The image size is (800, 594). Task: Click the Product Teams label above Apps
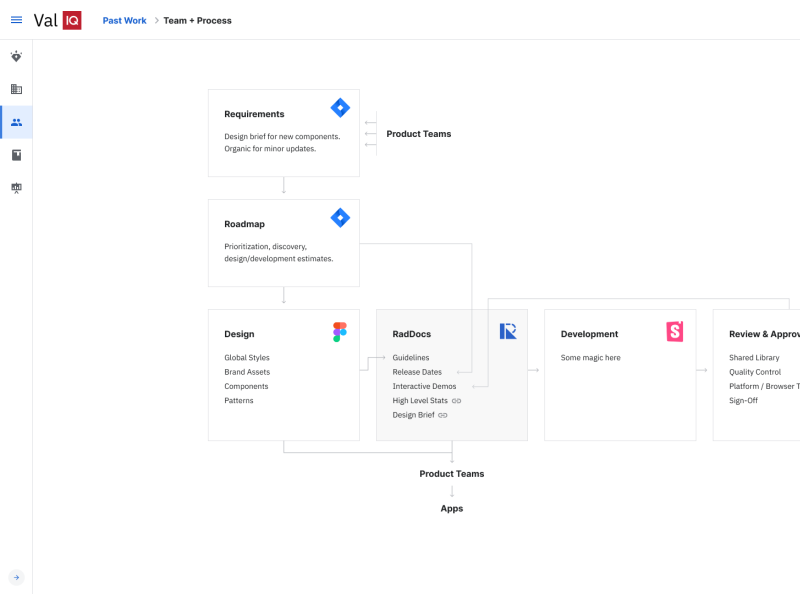coord(452,473)
